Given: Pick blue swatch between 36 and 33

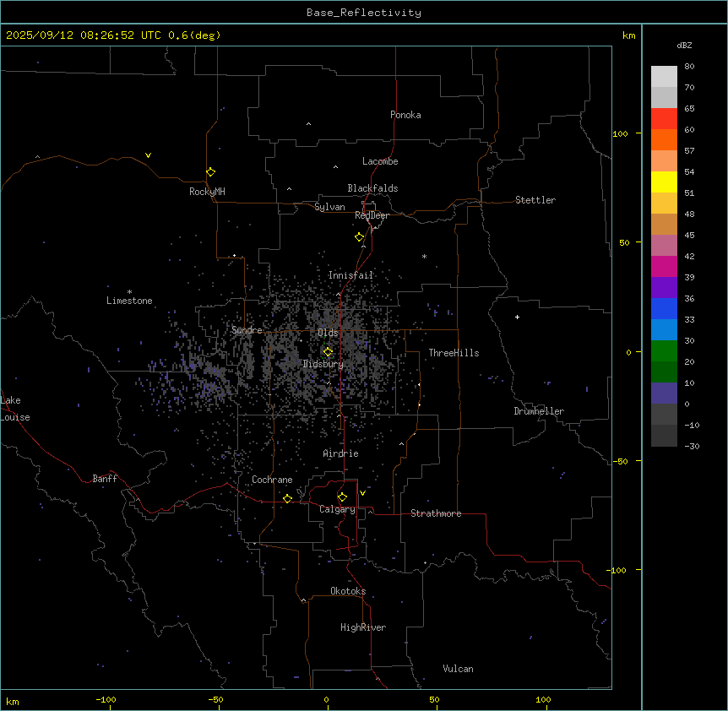Looking at the screenshot, I should (664, 308).
